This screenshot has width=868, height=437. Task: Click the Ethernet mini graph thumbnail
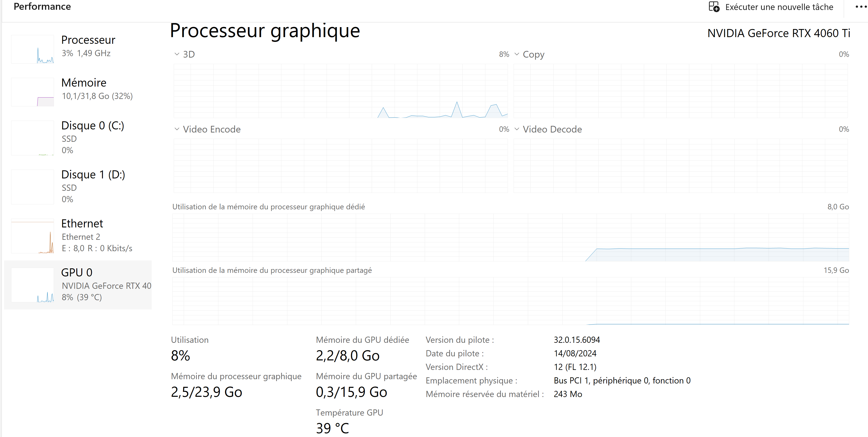pos(32,236)
